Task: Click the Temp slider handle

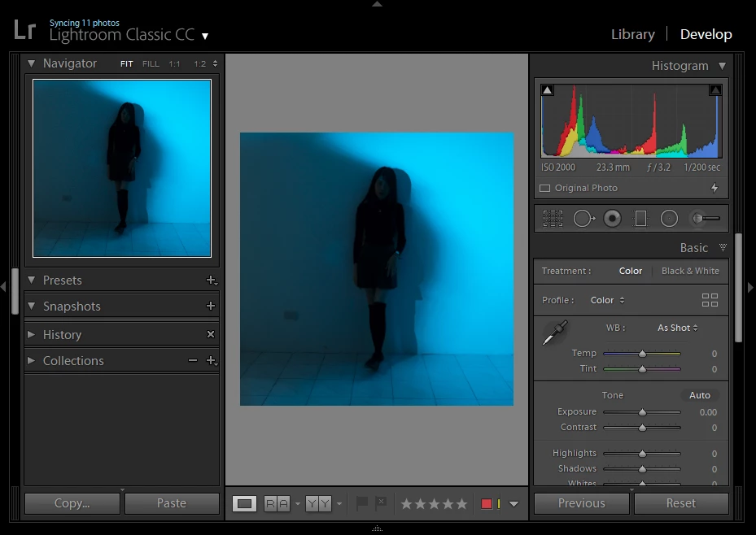Action: [642, 354]
